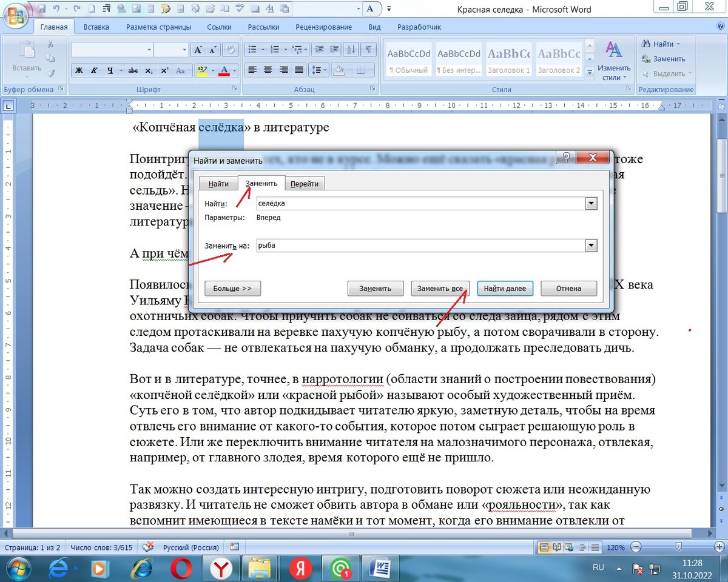Click the 'Заменить' button in the dialog
This screenshot has height=582, width=728.
click(x=375, y=289)
